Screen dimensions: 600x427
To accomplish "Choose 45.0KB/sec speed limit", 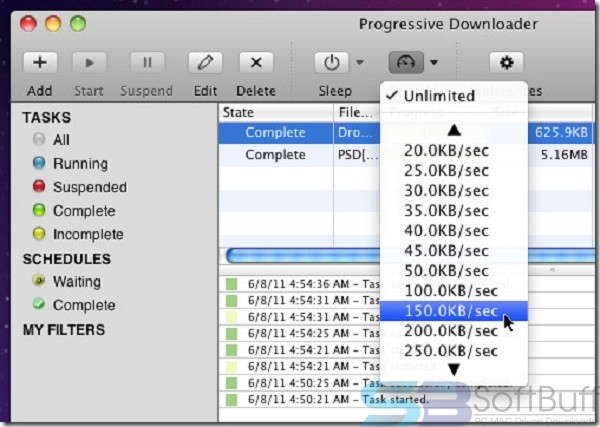I will click(x=454, y=251).
